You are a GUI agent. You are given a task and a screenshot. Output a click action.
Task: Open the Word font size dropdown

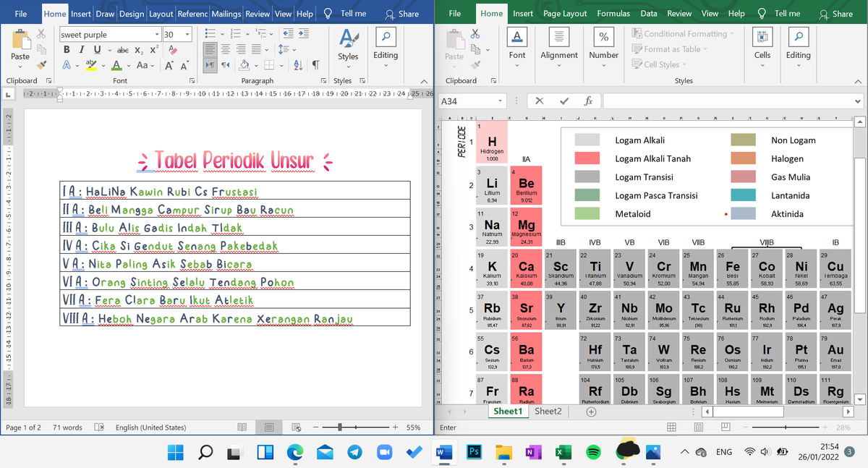coord(188,34)
